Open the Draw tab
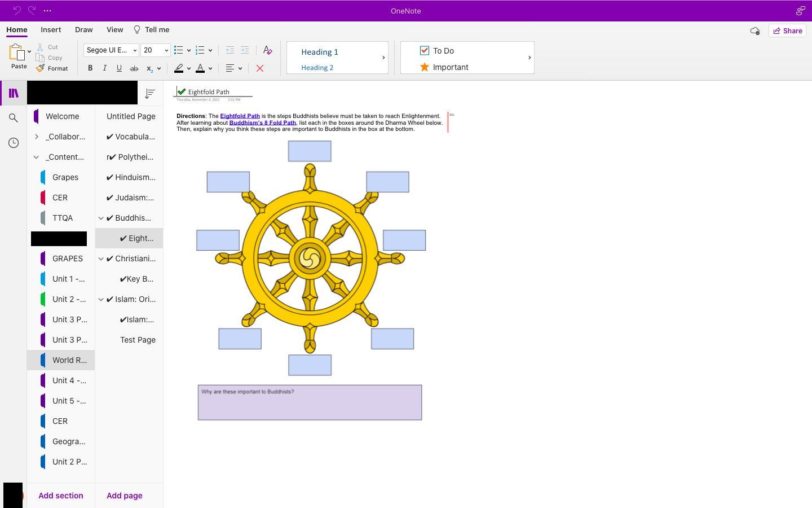Image resolution: width=812 pixels, height=508 pixels. tap(83, 30)
